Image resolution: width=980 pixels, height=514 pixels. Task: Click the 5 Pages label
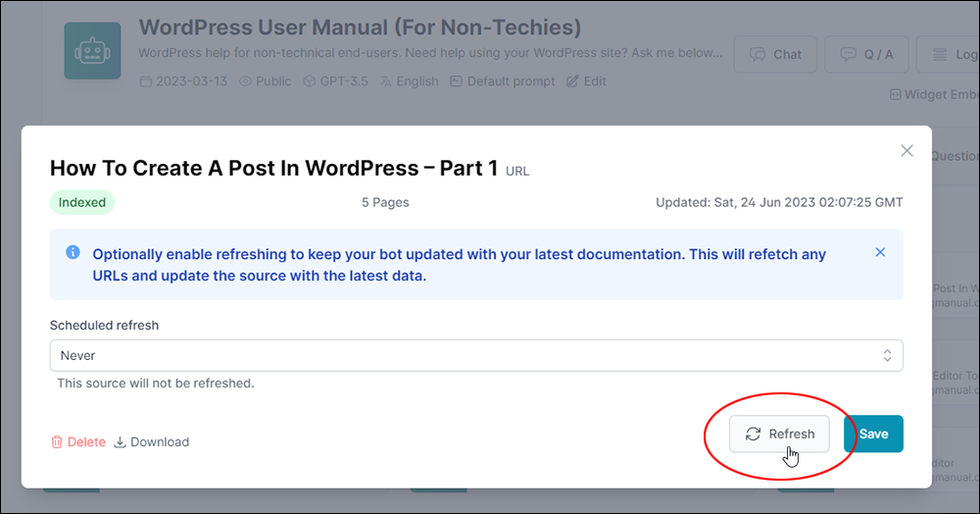pyautogui.click(x=385, y=203)
